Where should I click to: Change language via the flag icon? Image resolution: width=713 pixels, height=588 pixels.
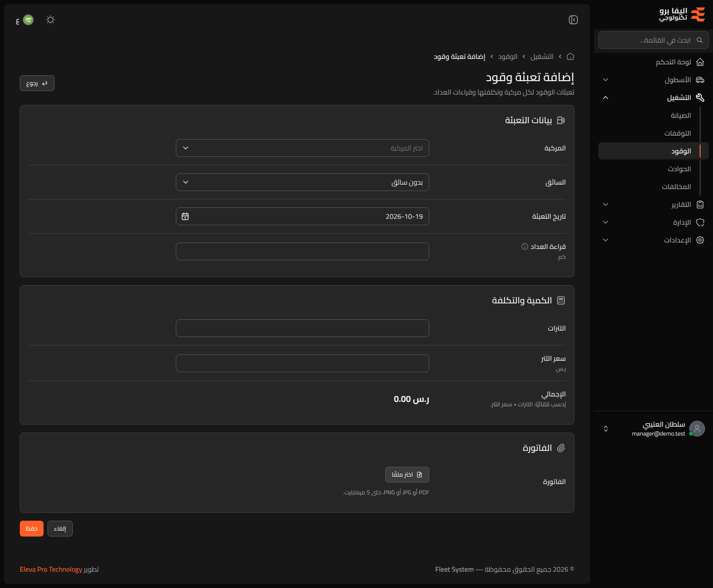(x=28, y=20)
